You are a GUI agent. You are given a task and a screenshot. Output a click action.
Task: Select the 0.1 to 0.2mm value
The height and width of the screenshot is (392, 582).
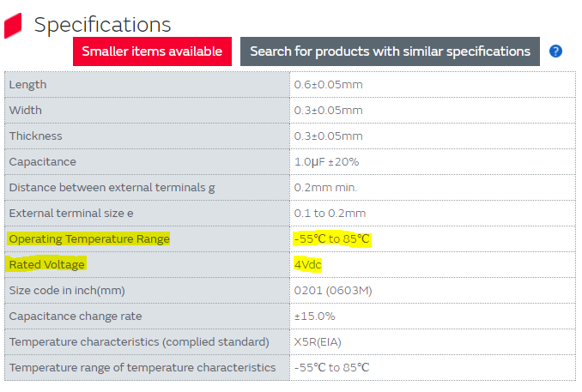(x=330, y=214)
